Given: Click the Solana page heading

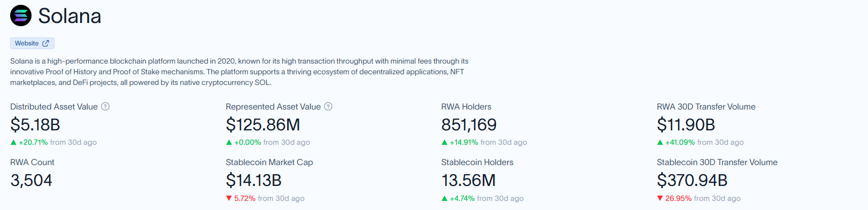Looking at the screenshot, I should coord(69,16).
